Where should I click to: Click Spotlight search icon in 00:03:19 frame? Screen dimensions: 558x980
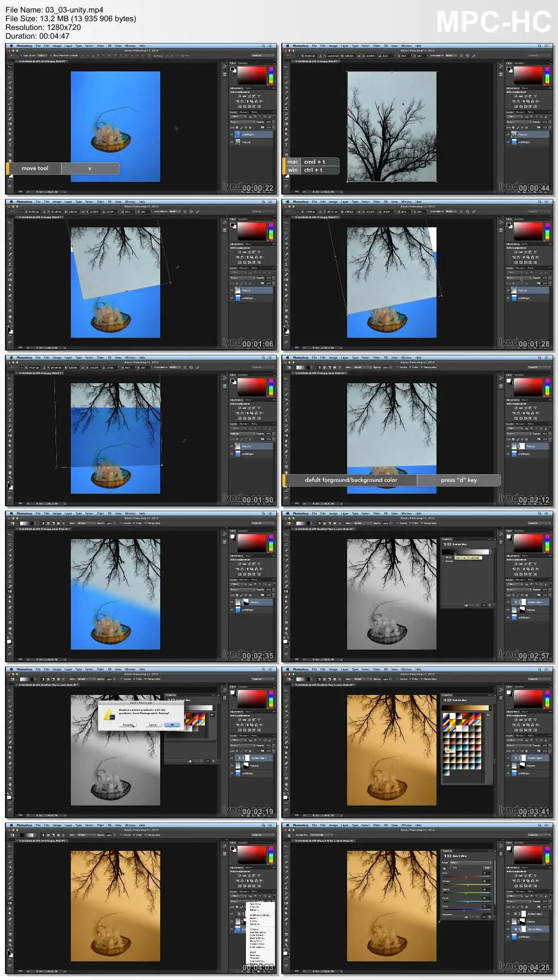click(x=263, y=669)
